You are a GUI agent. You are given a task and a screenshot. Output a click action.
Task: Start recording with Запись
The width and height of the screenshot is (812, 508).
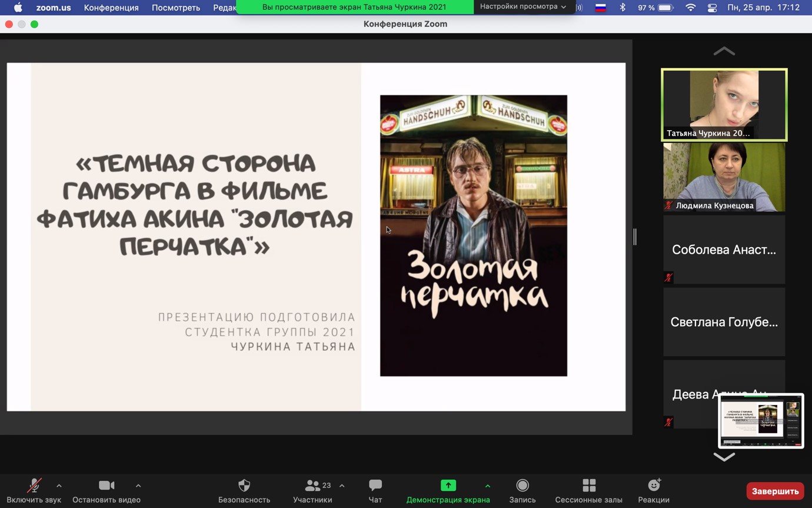pos(523,491)
